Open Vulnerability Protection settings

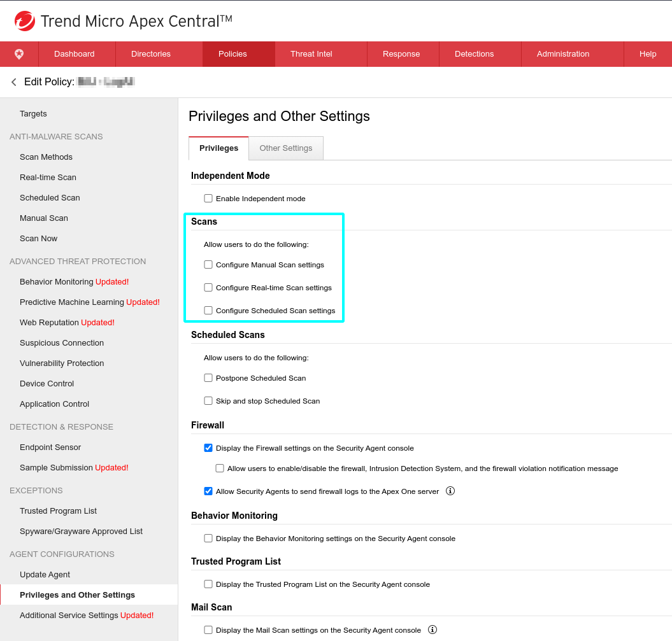pos(62,363)
